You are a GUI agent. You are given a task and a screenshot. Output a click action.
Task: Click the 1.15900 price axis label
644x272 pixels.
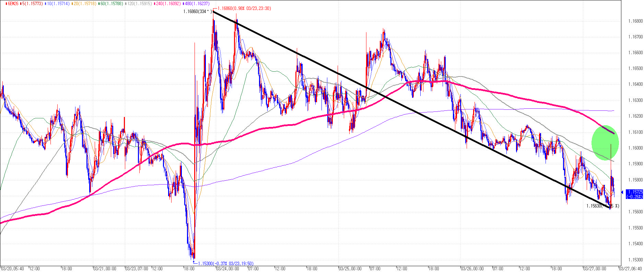(x=635, y=164)
